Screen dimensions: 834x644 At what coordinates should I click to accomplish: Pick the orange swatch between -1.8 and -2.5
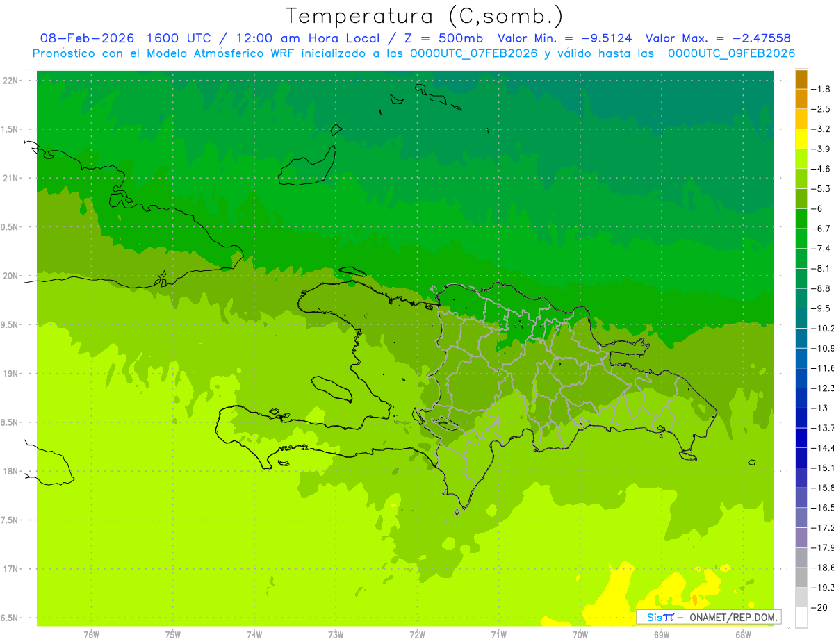801,99
